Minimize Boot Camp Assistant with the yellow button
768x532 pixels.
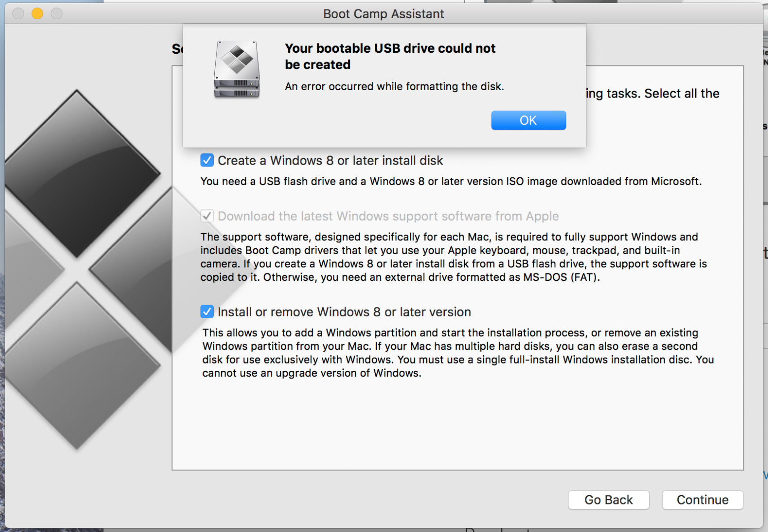37,14
